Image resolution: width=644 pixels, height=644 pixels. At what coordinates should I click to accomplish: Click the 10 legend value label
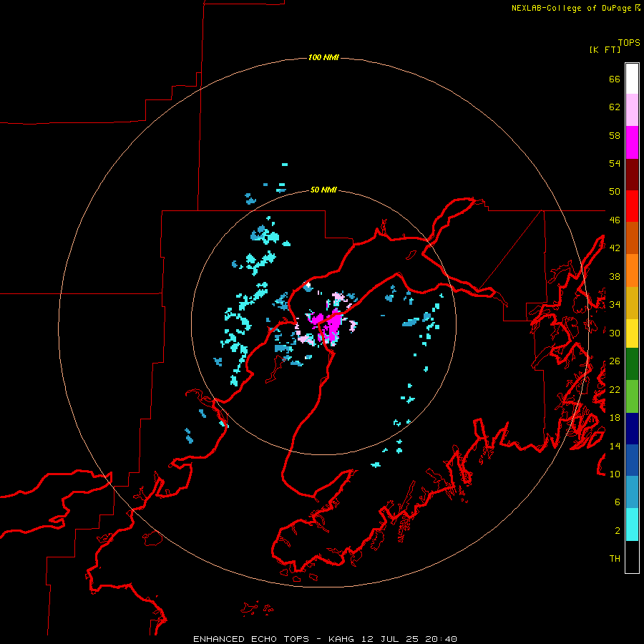pos(615,474)
